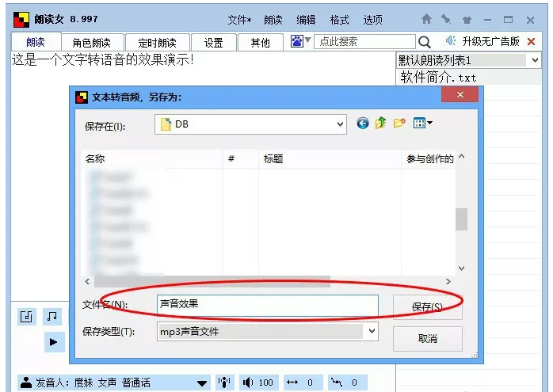This screenshot has width=553, height=392.
Task: Click the paw search engine icon
Action: click(297, 41)
